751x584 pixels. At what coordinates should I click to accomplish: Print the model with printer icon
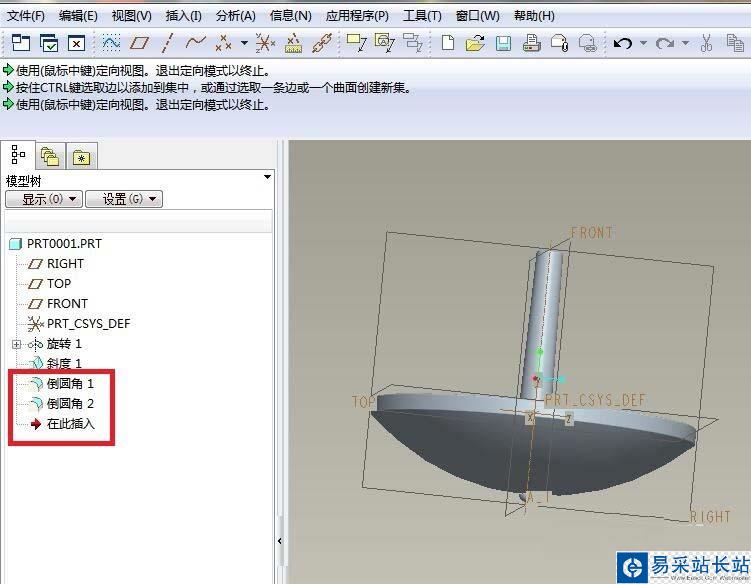tap(531, 43)
